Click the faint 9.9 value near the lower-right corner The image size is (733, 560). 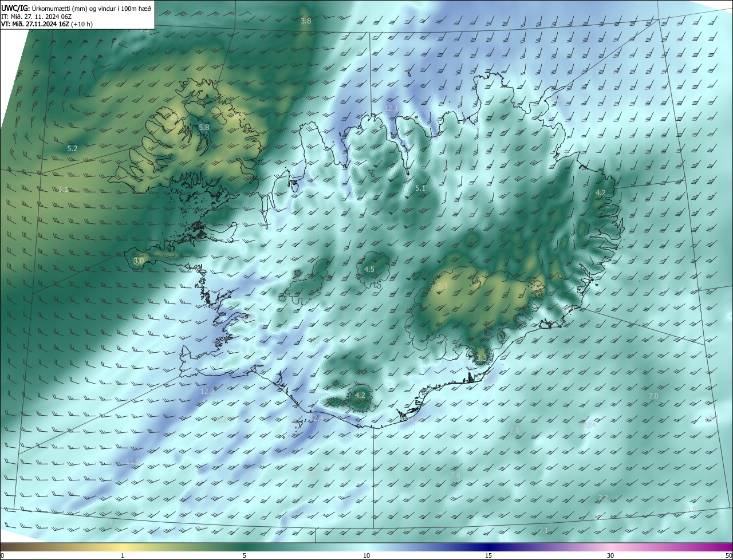tap(691, 509)
